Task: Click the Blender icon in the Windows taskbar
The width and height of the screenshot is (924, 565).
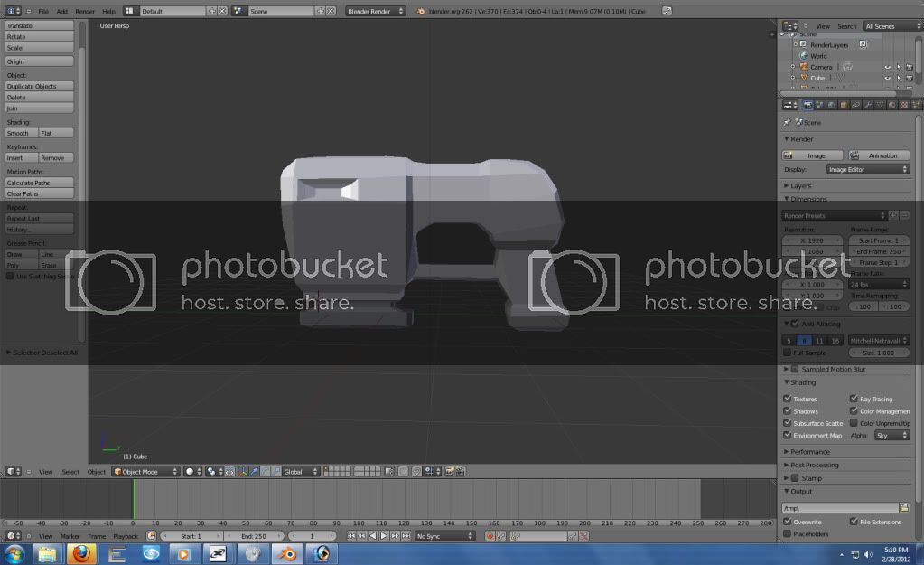Action: (288, 553)
